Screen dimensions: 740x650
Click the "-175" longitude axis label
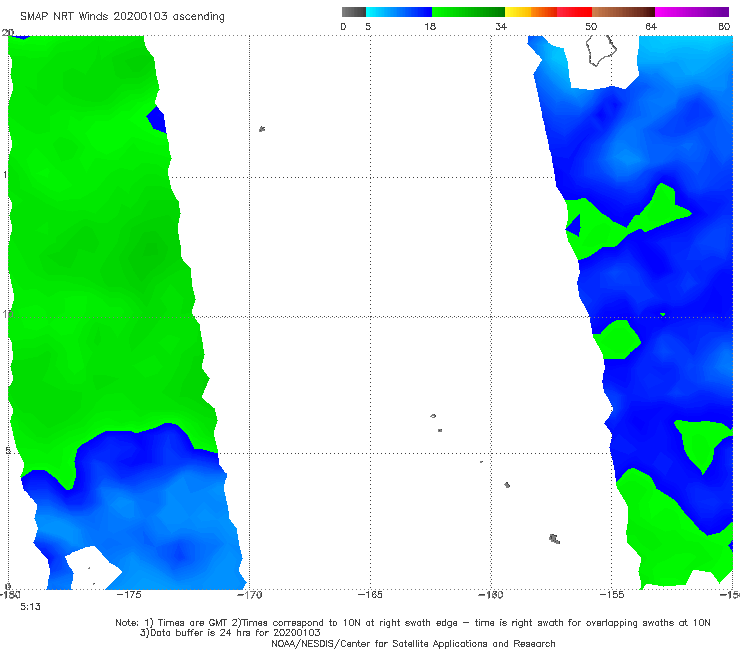(129, 595)
